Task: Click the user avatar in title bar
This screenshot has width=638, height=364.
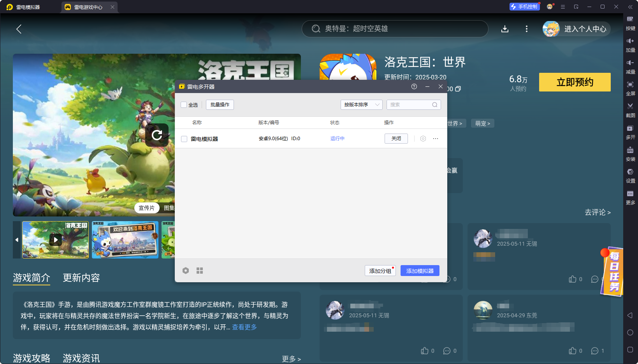Action: pos(550,7)
